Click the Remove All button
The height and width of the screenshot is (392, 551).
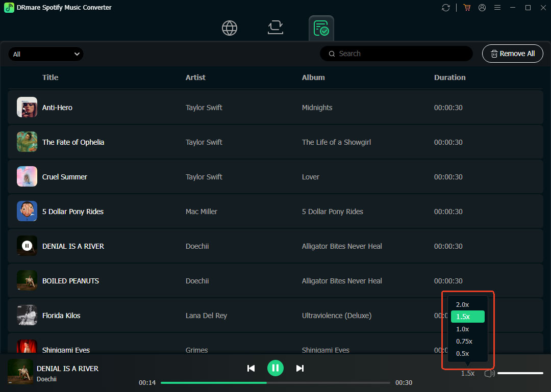[512, 54]
